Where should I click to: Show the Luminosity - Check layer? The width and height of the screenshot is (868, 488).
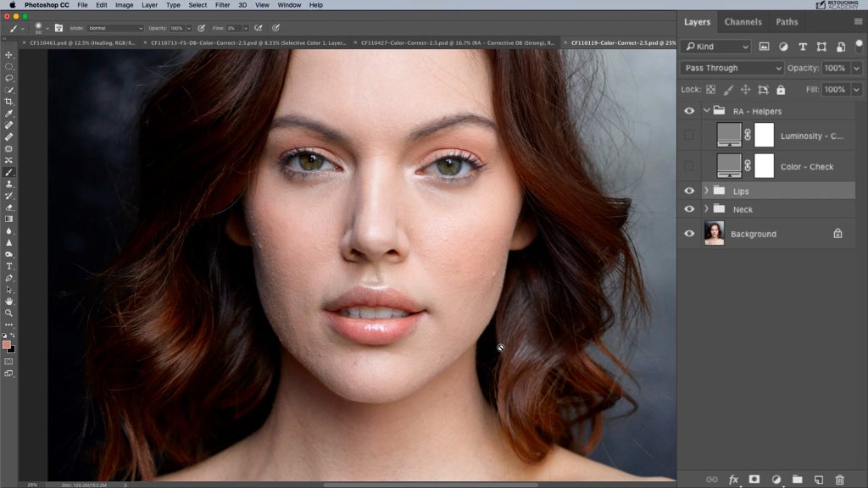click(x=689, y=134)
